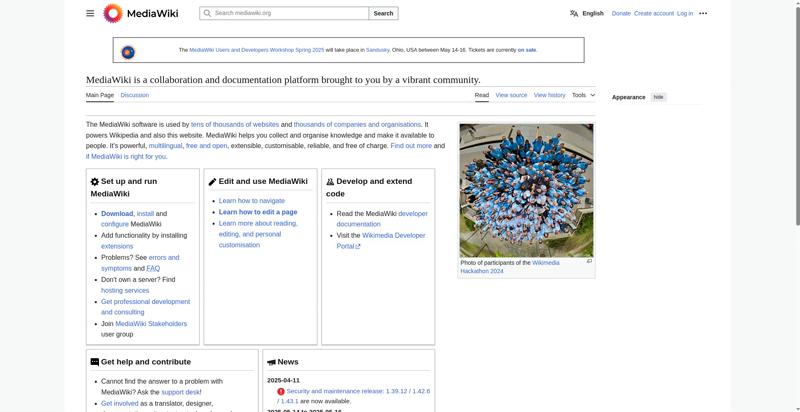The image size is (800, 412).
Task: Open the extensions link
Action: [117, 246]
